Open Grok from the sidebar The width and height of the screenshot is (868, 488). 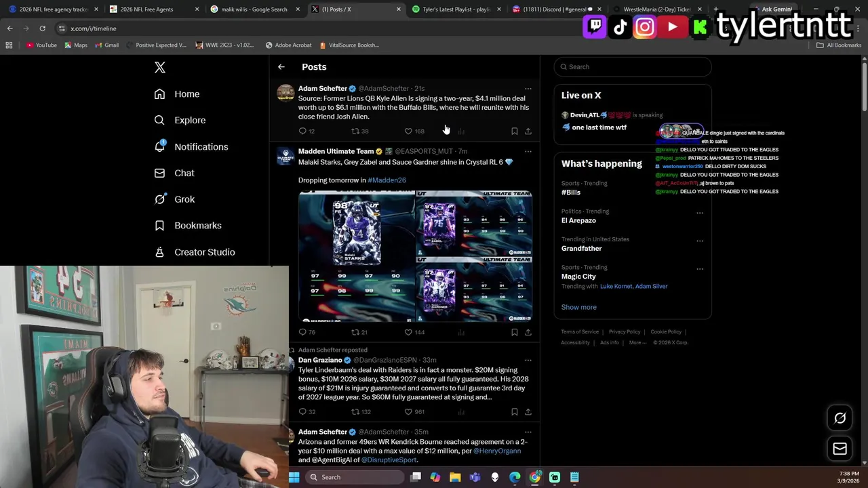174,199
